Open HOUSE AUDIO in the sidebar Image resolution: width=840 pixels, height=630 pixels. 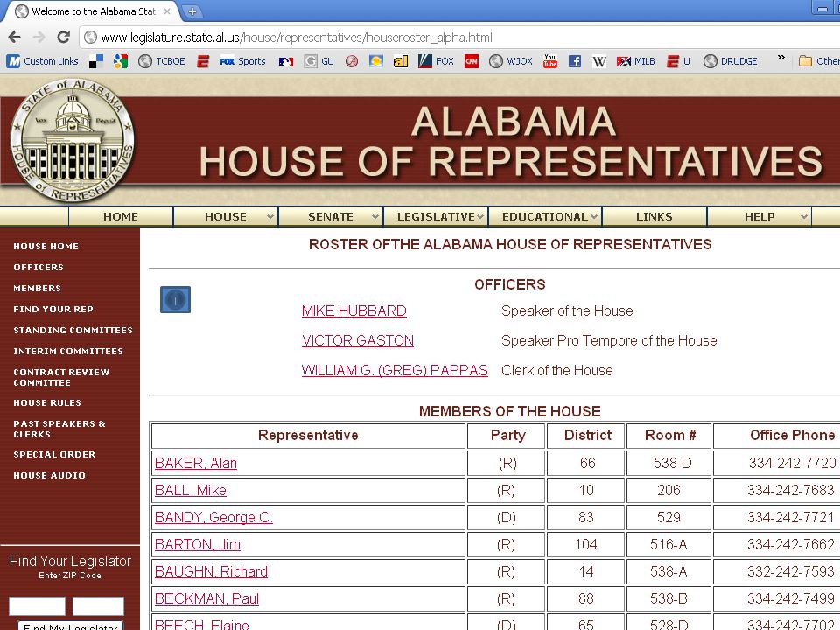(x=49, y=475)
